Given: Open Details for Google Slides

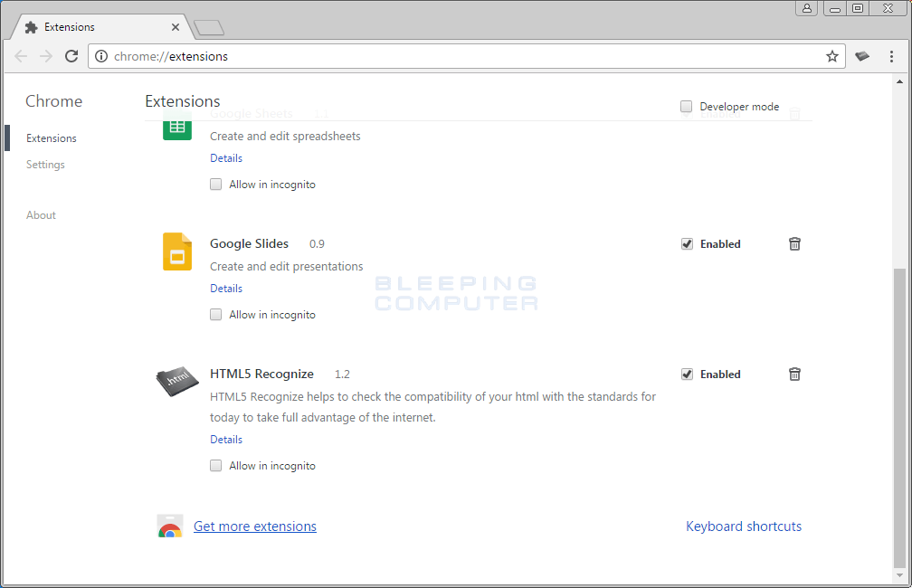Looking at the screenshot, I should click(226, 289).
